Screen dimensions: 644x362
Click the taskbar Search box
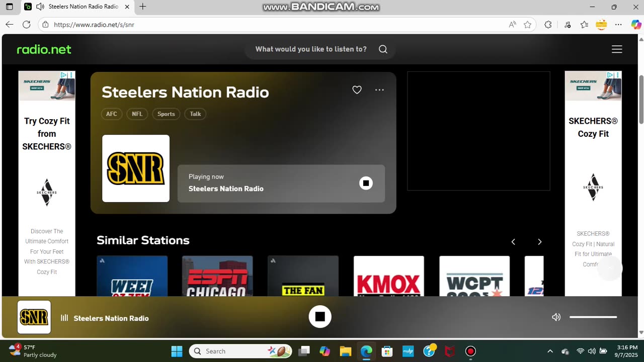click(x=240, y=351)
